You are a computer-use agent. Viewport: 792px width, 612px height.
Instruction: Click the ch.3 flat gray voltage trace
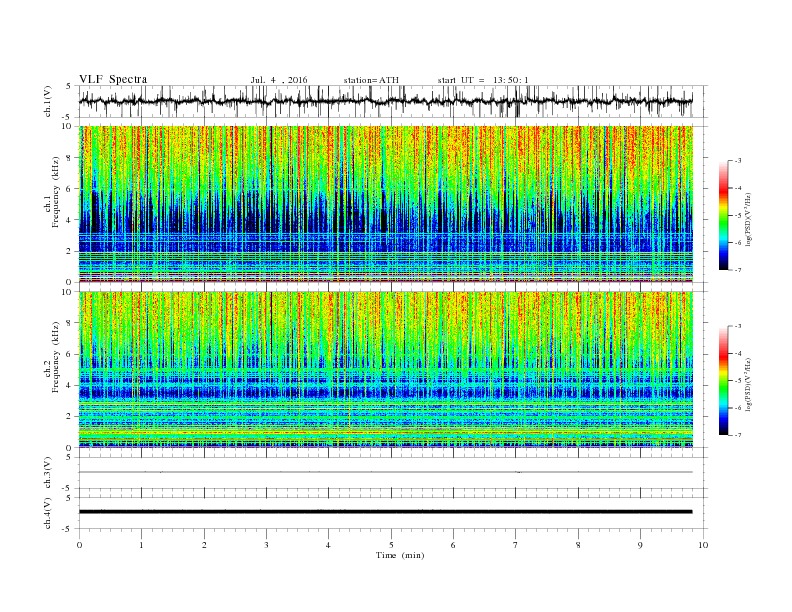(x=386, y=472)
